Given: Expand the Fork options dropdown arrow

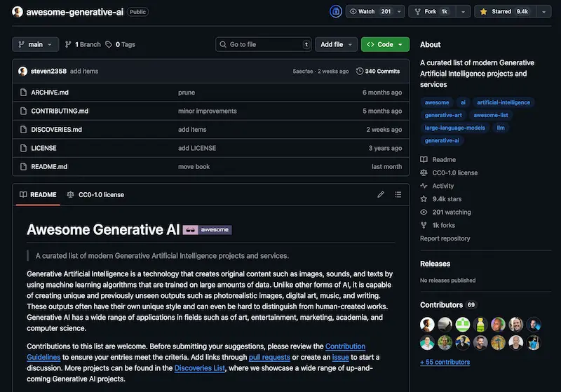Looking at the screenshot, I should point(463,11).
